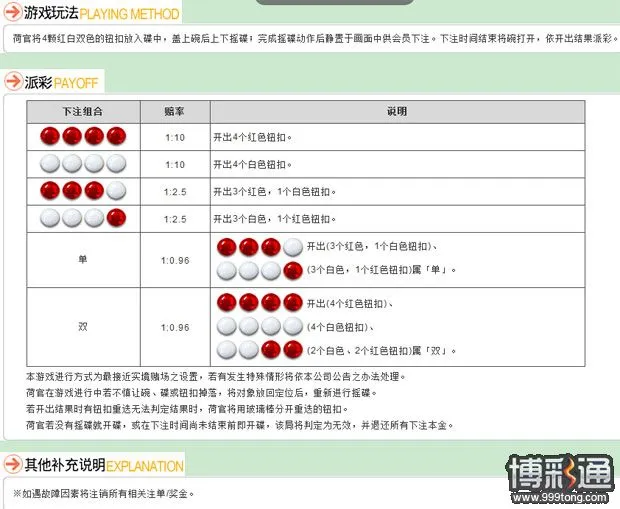
Task: Click the 1:10 odds in four-red row
Action: [x=175, y=138]
